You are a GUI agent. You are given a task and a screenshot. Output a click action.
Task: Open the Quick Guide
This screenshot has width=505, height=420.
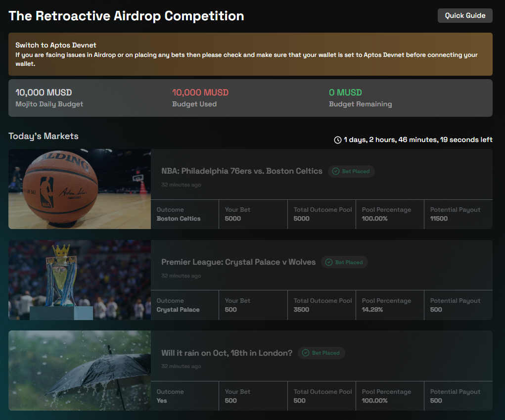(x=465, y=15)
